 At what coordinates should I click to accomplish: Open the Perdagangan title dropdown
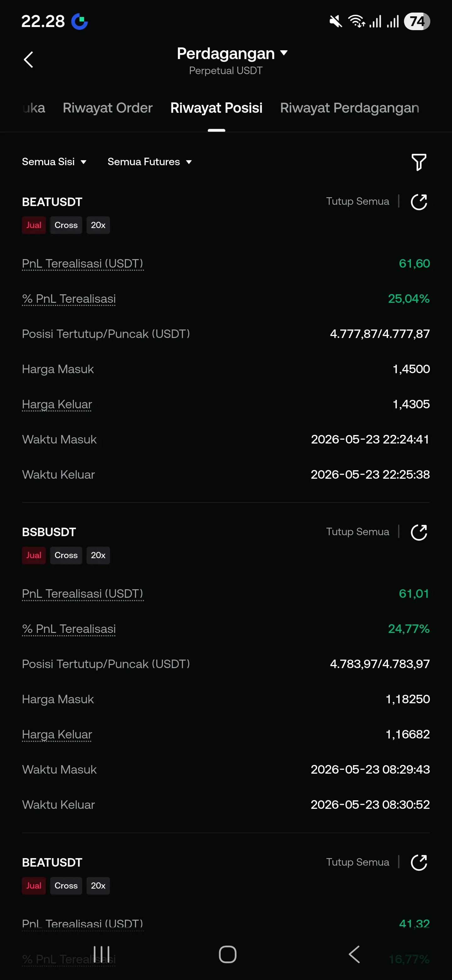coord(232,54)
